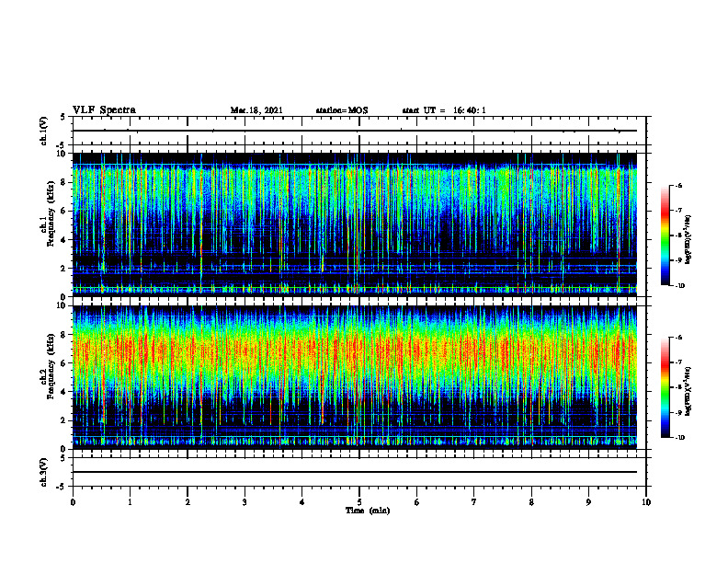Click time axis tick label '4'
This screenshot has width=728, height=563.
point(302,502)
